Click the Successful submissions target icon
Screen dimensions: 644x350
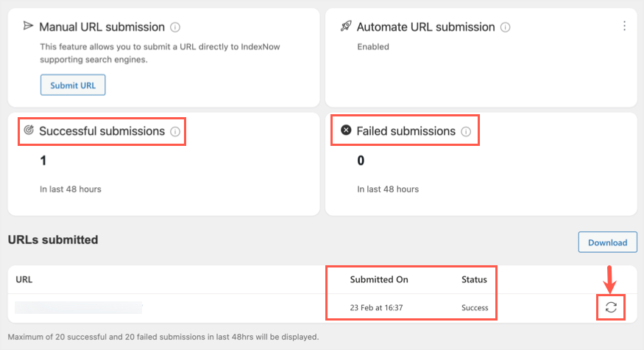(x=29, y=130)
